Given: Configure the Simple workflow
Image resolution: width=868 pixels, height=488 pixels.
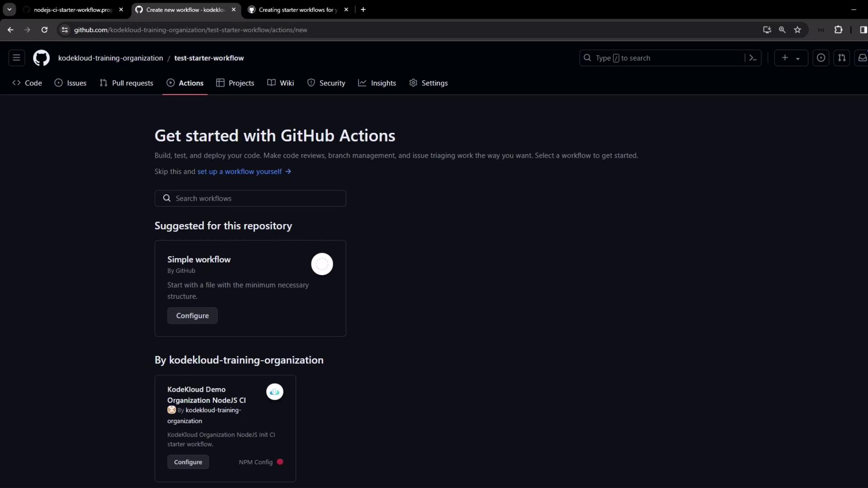Looking at the screenshot, I should point(192,316).
